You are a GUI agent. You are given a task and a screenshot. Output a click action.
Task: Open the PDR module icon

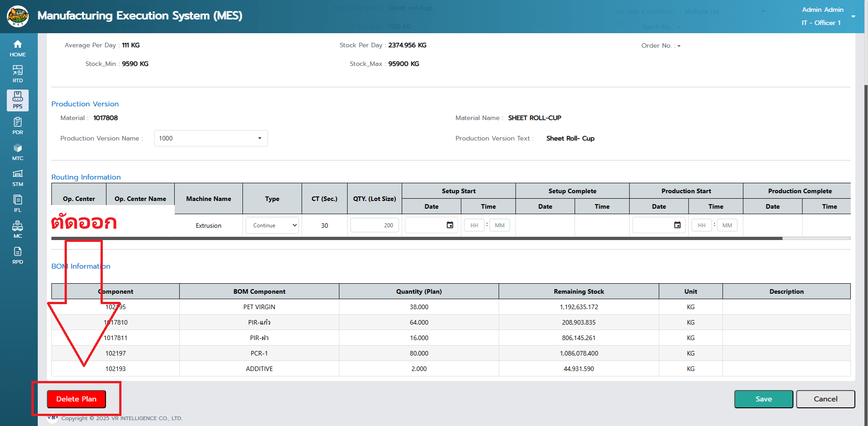tap(18, 126)
